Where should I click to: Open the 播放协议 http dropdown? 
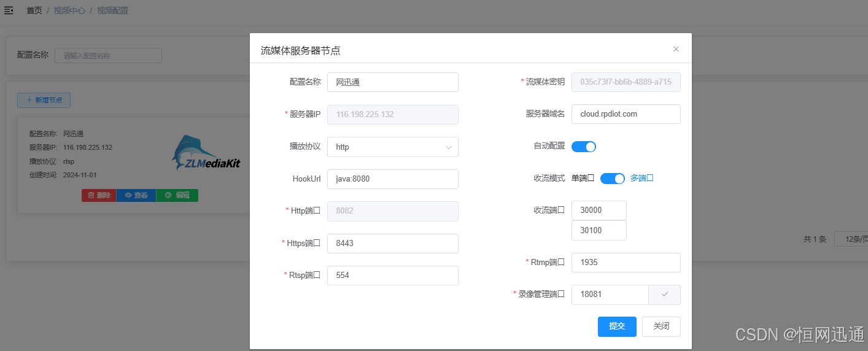pyautogui.click(x=393, y=147)
